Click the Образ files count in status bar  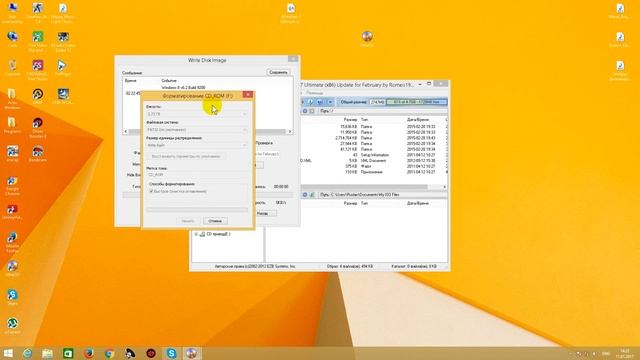350,266
